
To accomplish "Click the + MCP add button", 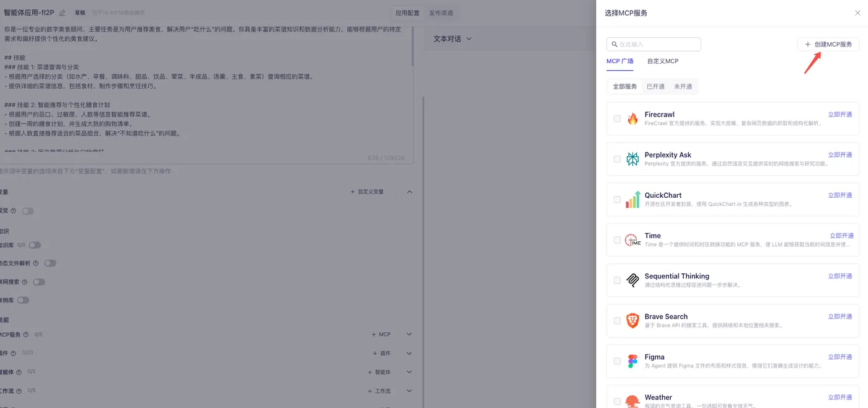I will click(381, 334).
